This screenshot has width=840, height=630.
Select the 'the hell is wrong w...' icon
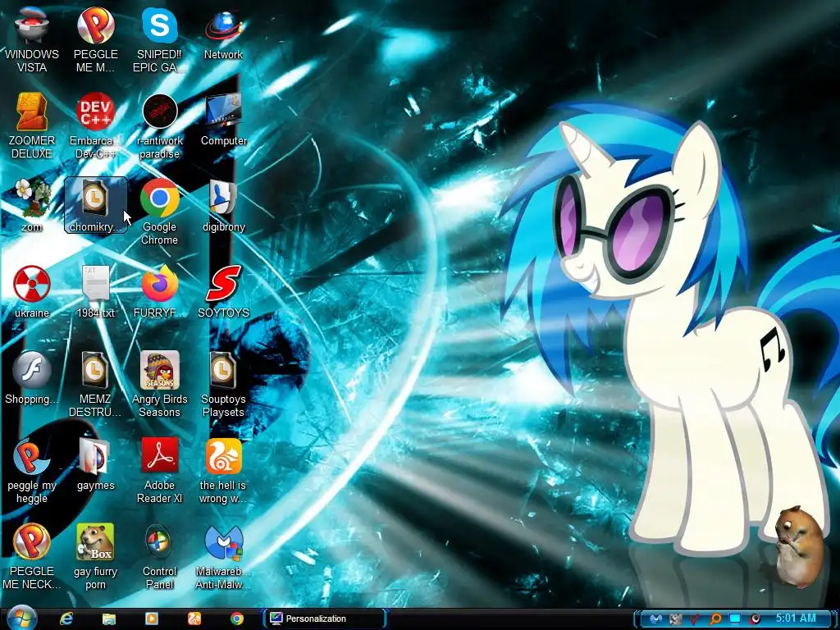pyautogui.click(x=223, y=470)
